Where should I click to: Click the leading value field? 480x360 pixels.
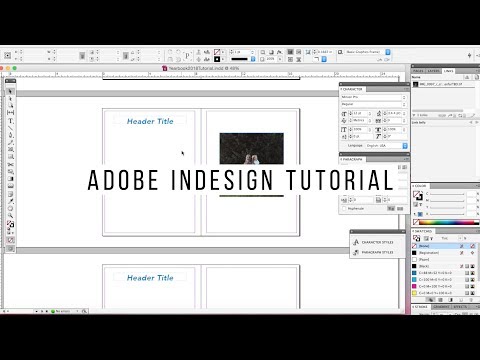[x=394, y=113]
